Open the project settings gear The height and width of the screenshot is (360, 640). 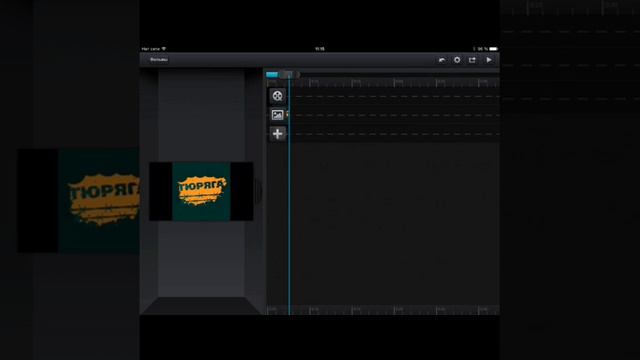[457, 60]
